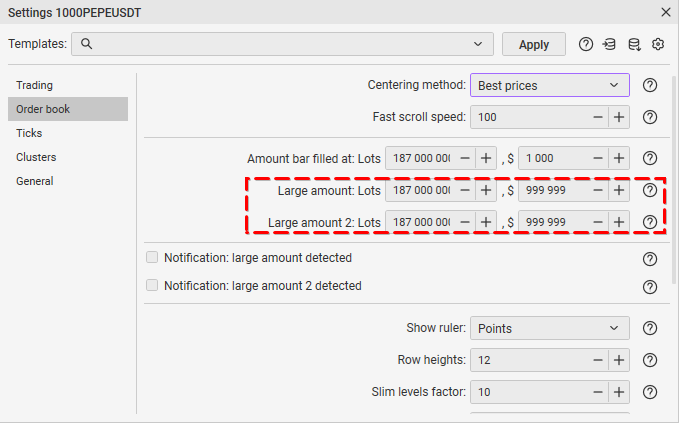
Task: Show help for Fast scroll speed
Action: click(x=650, y=117)
